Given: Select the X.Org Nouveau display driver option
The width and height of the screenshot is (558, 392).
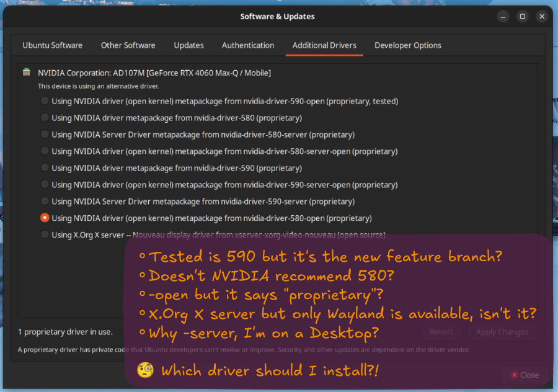Looking at the screenshot, I should pyautogui.click(x=45, y=234).
